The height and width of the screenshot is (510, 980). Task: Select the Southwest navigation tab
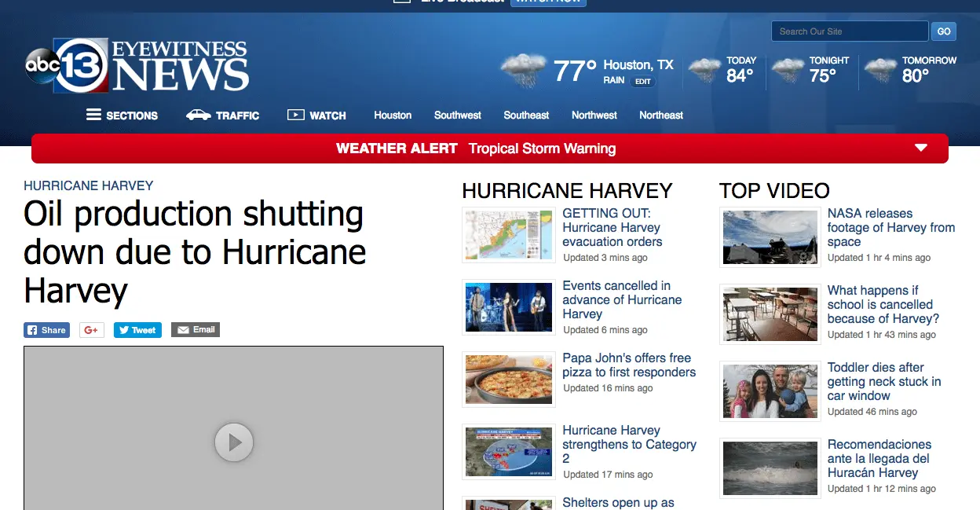[x=457, y=116]
